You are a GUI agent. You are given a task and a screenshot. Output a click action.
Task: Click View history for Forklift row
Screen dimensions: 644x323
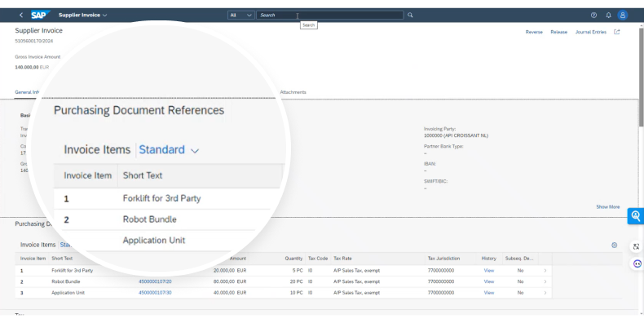[x=489, y=271]
